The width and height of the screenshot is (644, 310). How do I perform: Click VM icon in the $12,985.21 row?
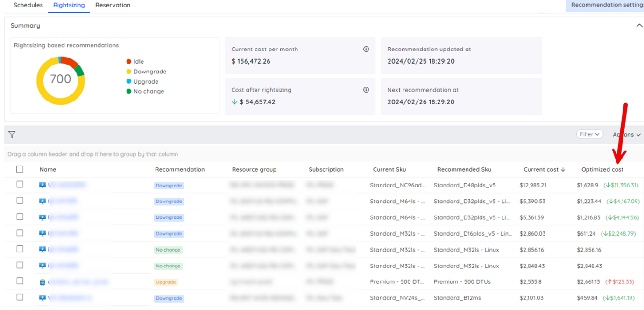(42, 185)
